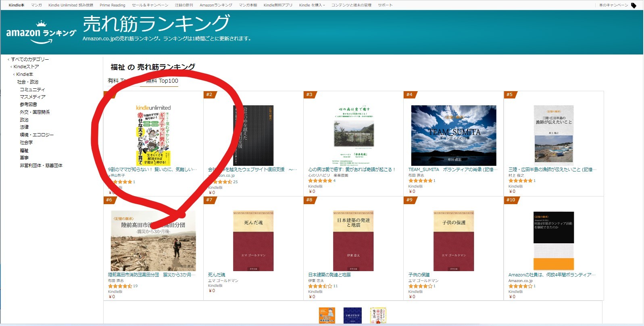644x326 pixels.
Task: Open the title link 子供の保護
Action: point(419,275)
